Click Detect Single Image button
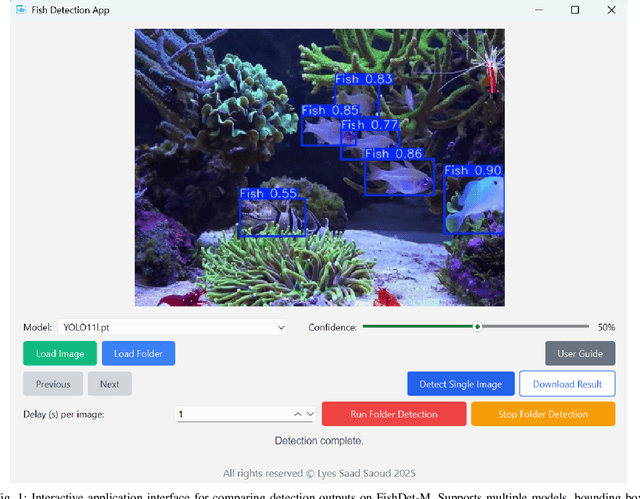This screenshot has height=499, width=640. (x=461, y=384)
